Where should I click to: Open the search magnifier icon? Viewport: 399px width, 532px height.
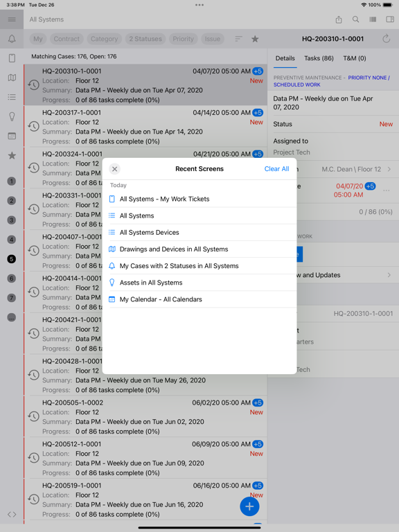[355, 19]
